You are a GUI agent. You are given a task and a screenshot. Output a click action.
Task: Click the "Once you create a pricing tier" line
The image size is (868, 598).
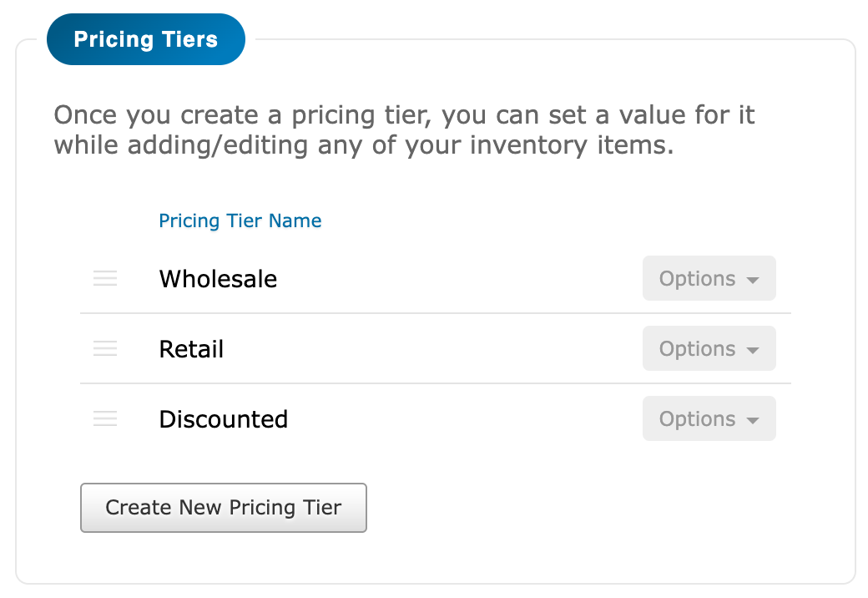404,114
